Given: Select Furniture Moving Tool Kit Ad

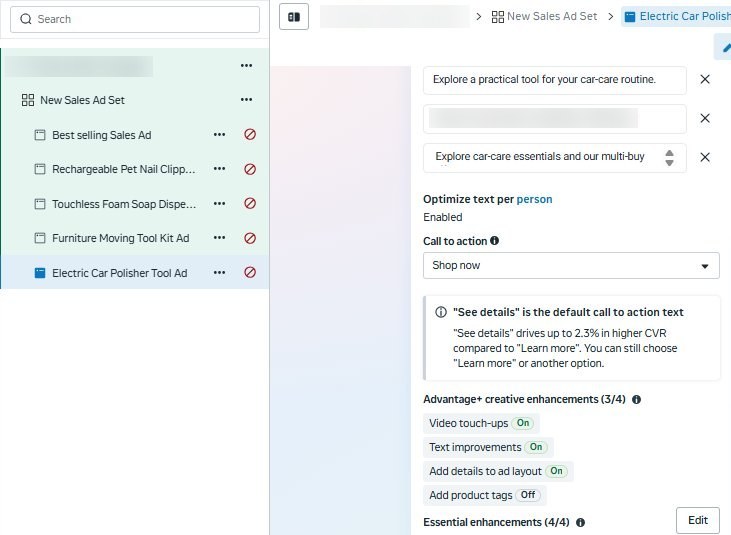Looking at the screenshot, I should click(121, 238).
